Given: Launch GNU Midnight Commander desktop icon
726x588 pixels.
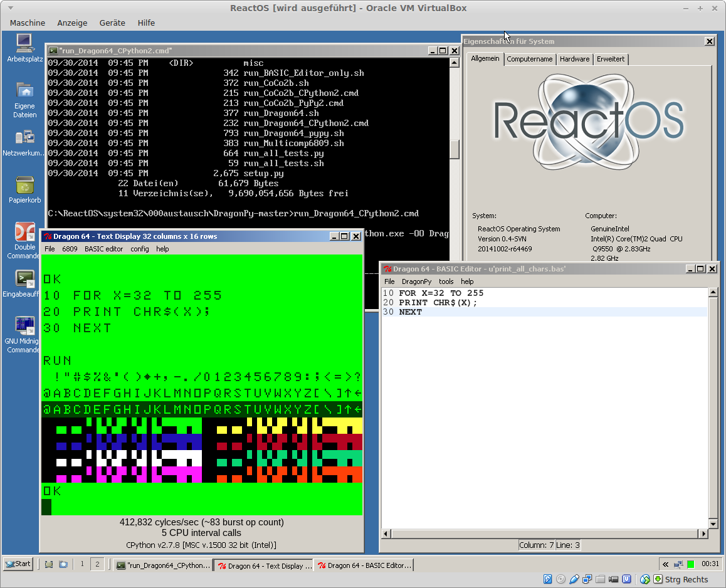Looking at the screenshot, I should pyautogui.click(x=23, y=334).
